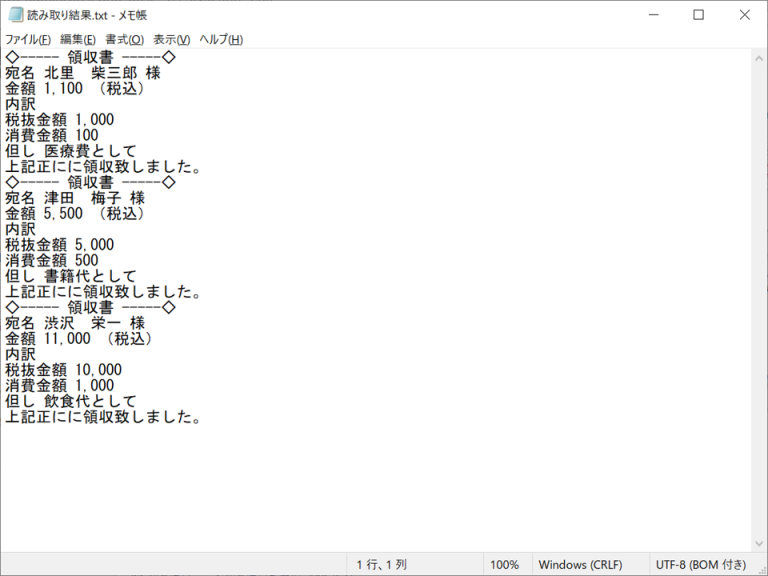
Task: Click the scroll up arrow of the vertical scrollbar
Action: (759, 57)
